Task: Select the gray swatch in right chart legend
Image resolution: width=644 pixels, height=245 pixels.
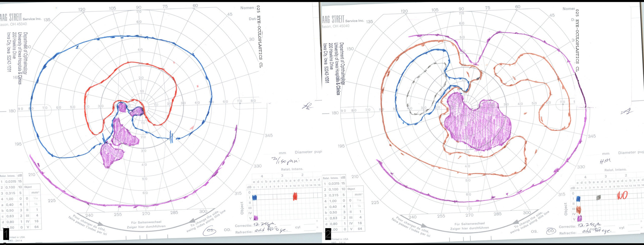Action: (598, 198)
